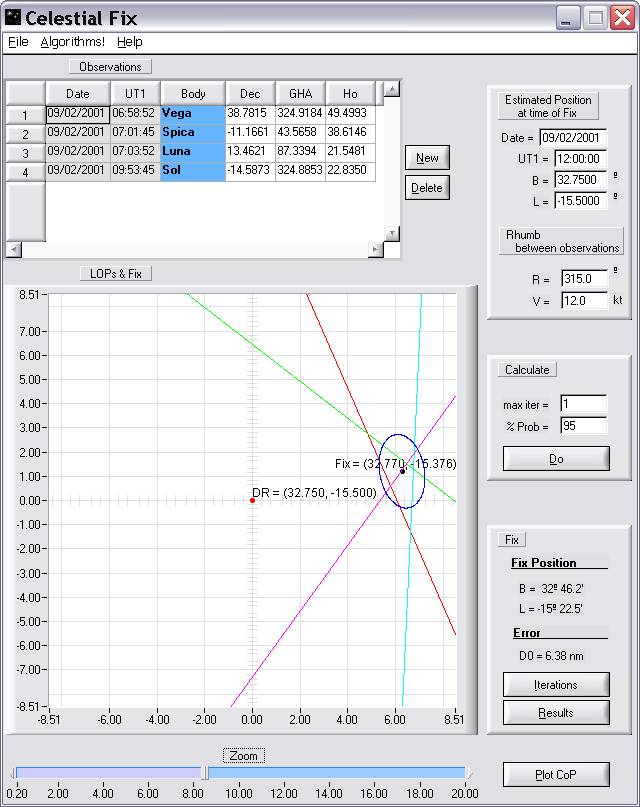
Task: Open the File menu
Action: tap(18, 42)
